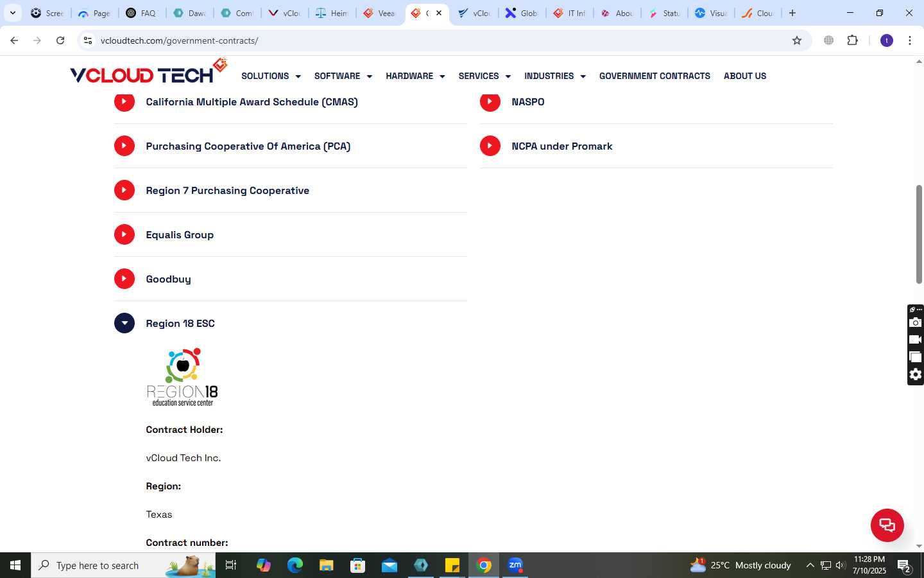924x578 pixels.
Task: Open a new browser tab
Action: (x=792, y=13)
